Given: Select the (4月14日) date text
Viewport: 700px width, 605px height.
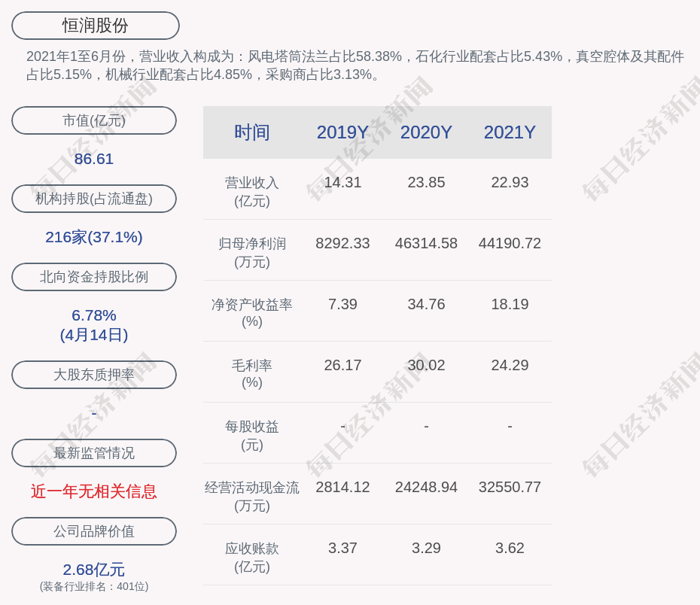Looking at the screenshot, I should click(94, 335).
